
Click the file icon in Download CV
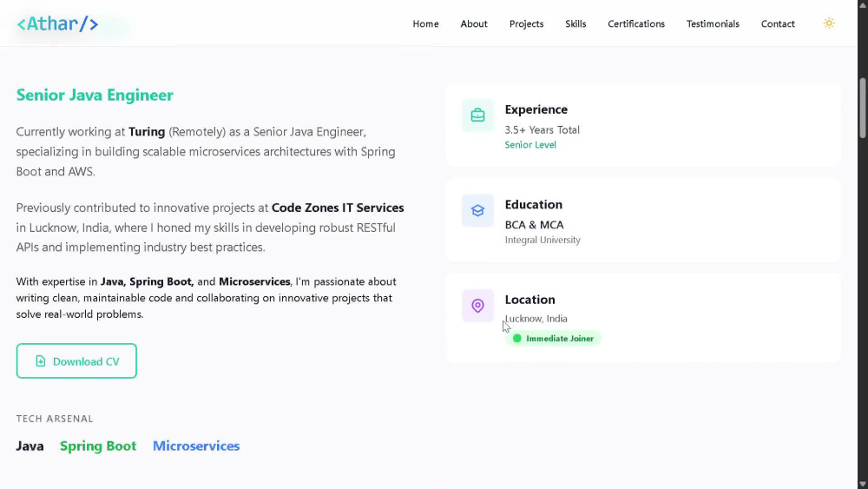[x=41, y=361]
